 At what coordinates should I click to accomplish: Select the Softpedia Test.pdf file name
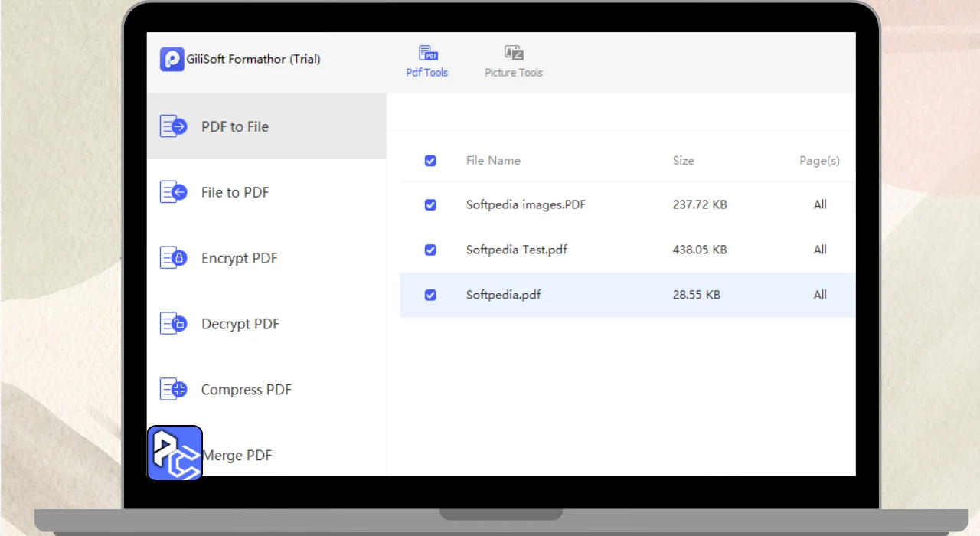click(517, 250)
